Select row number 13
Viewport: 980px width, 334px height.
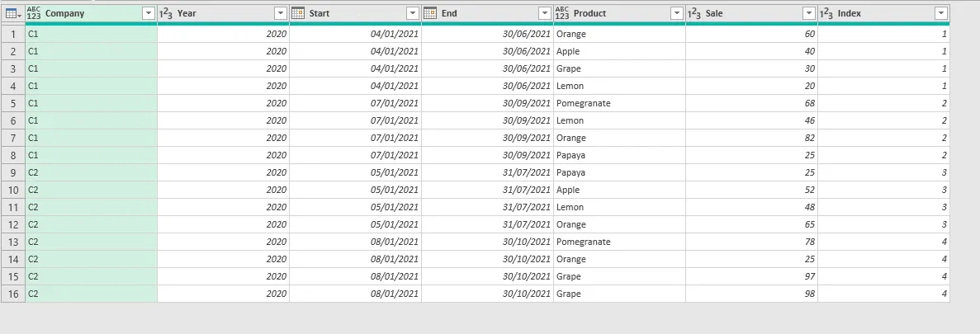pyautogui.click(x=13, y=242)
